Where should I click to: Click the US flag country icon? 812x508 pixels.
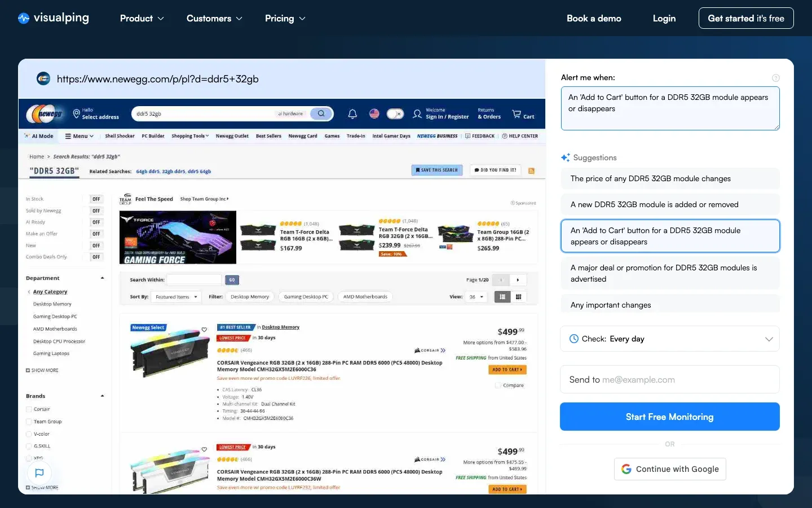tap(374, 113)
